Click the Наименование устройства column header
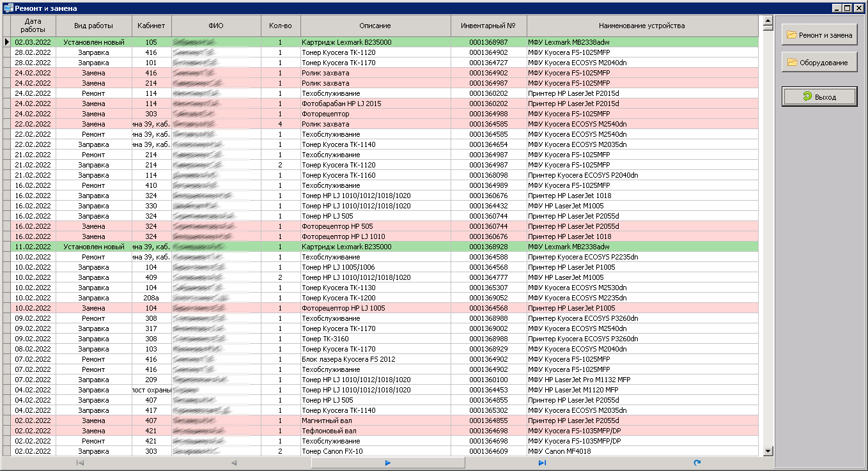 (x=642, y=26)
